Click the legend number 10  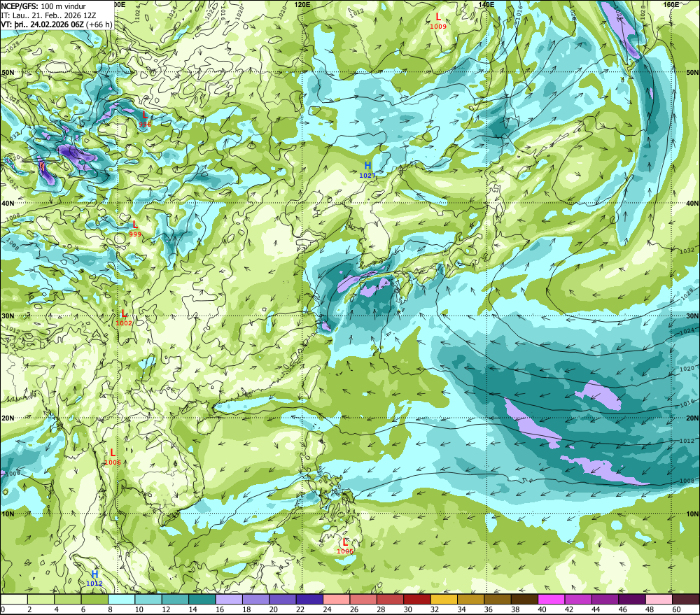pos(139,609)
